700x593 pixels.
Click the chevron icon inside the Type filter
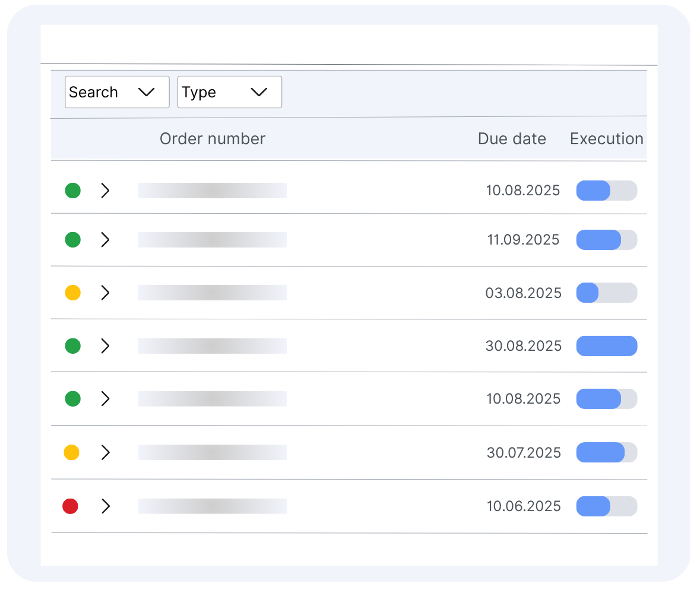(258, 92)
